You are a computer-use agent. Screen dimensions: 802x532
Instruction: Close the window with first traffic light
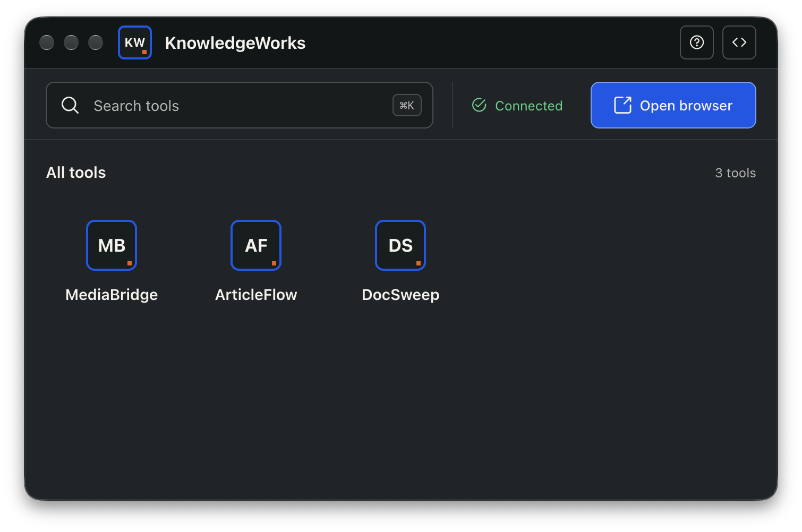click(x=47, y=42)
